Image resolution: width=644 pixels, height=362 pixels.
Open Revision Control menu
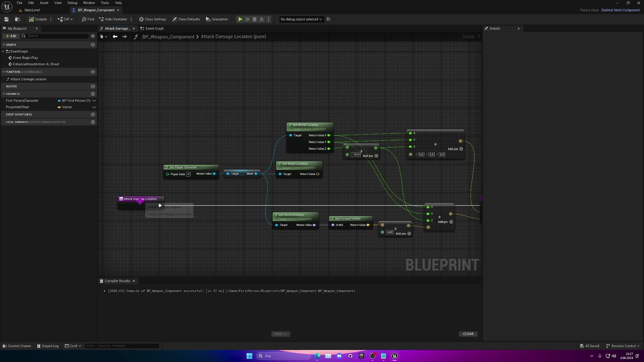pos(623,346)
